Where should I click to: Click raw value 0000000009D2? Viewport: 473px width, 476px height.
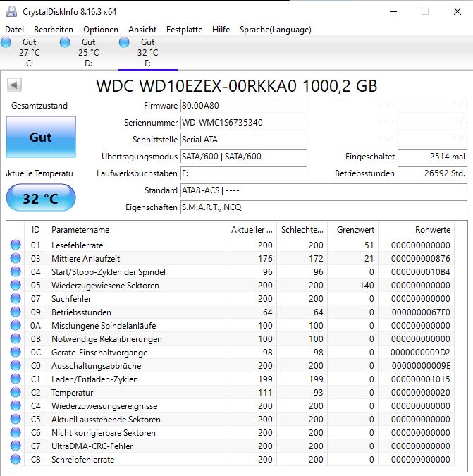(420, 353)
